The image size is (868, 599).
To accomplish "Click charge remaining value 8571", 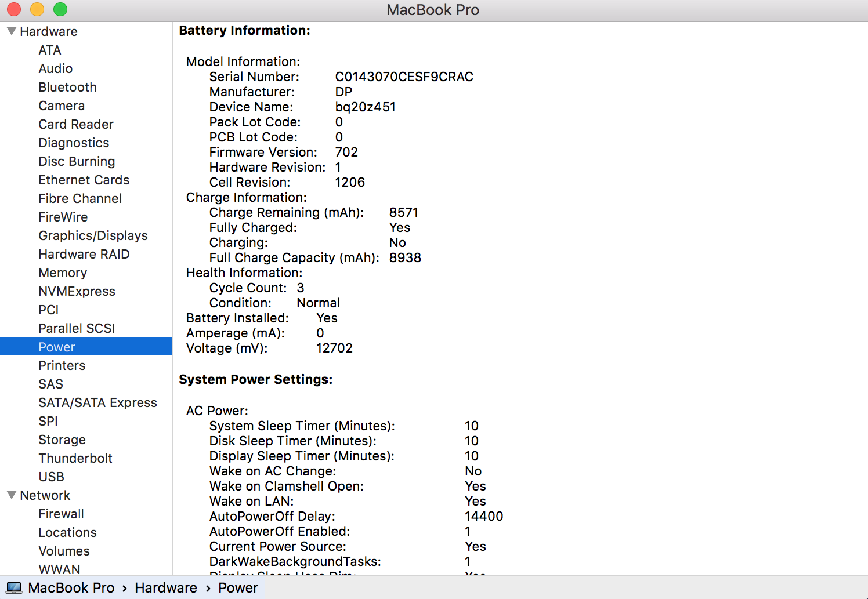I will point(404,212).
